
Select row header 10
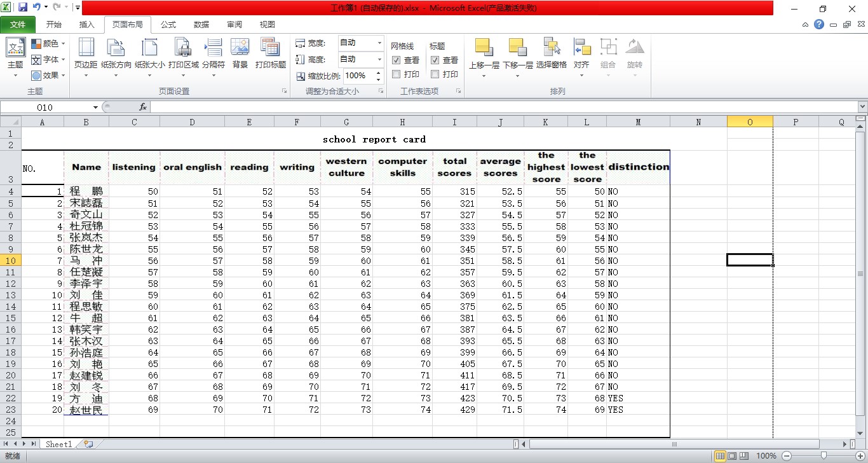[10, 260]
